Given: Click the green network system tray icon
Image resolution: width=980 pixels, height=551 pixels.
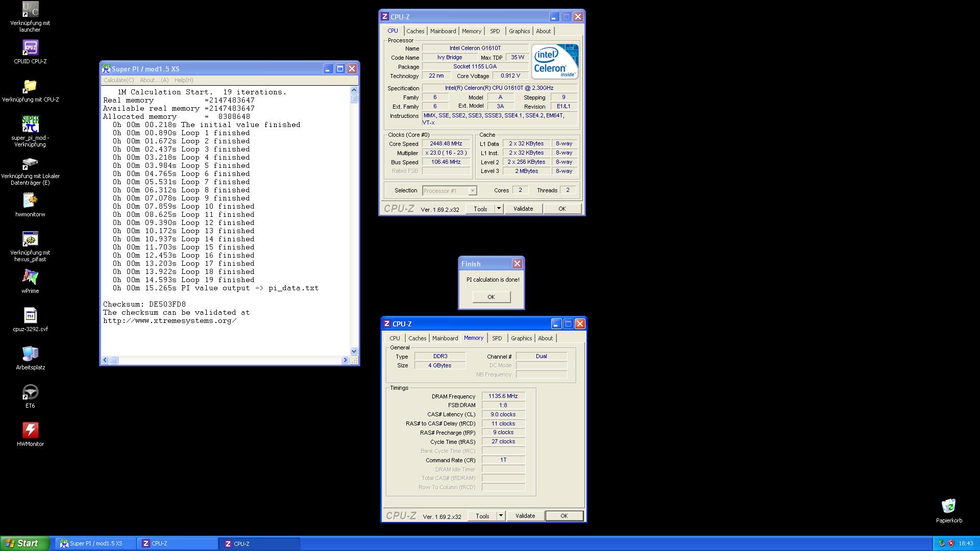Looking at the screenshot, I should point(942,544).
